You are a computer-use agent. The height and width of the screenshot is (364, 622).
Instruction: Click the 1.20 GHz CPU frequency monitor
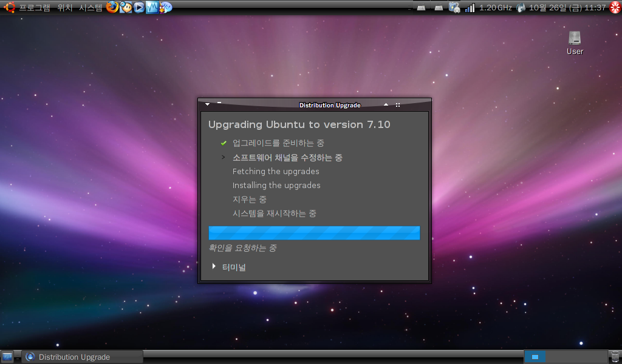click(496, 7)
